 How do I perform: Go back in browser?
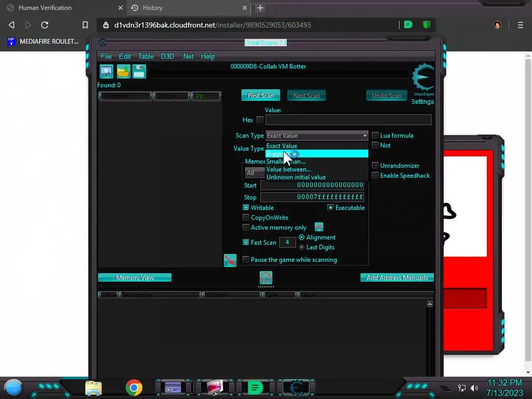[11, 25]
